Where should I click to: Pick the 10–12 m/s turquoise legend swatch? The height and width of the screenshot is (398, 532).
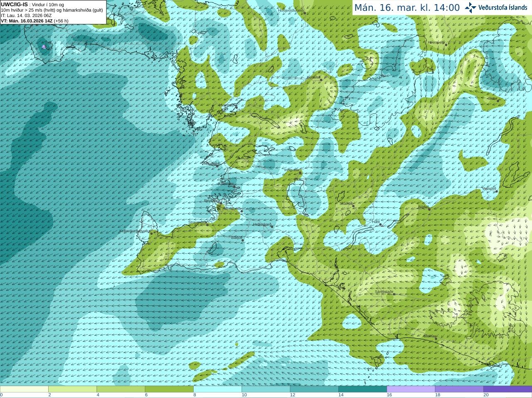point(266,389)
